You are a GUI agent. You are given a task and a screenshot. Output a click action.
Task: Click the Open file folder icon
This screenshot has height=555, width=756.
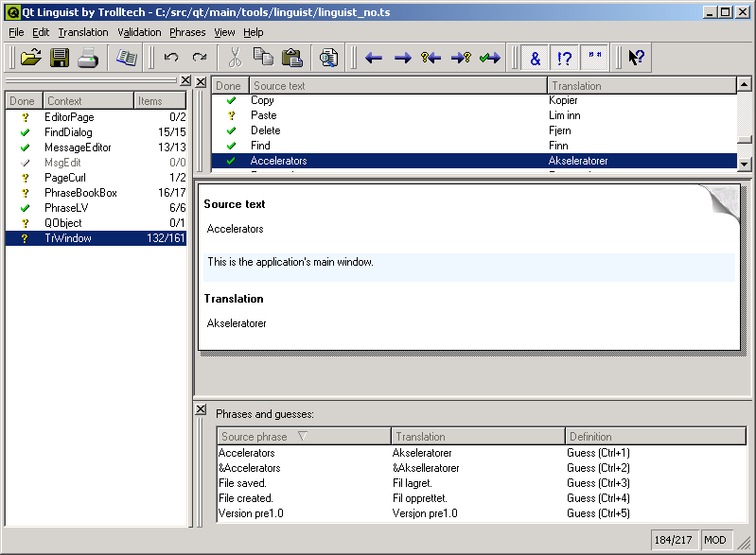tap(31, 58)
